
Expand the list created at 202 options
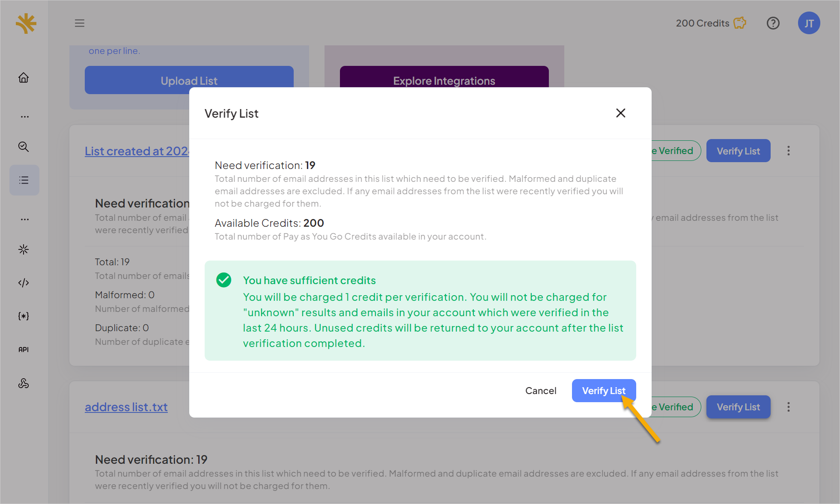tap(788, 151)
